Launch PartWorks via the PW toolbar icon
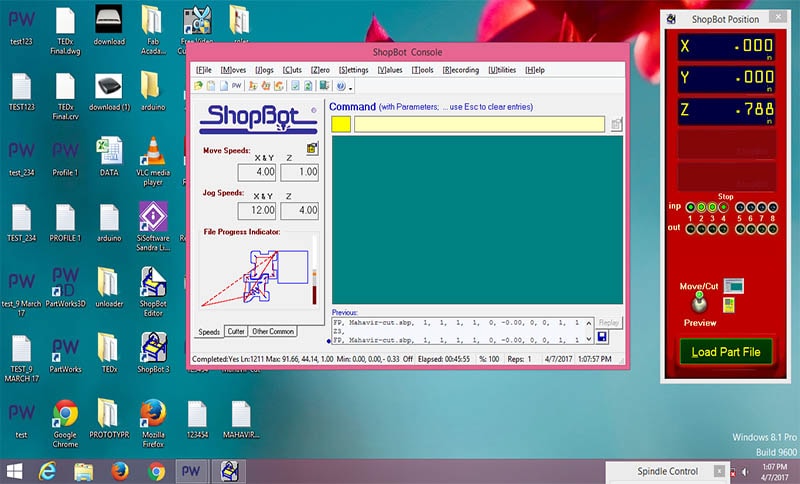 tap(236, 86)
